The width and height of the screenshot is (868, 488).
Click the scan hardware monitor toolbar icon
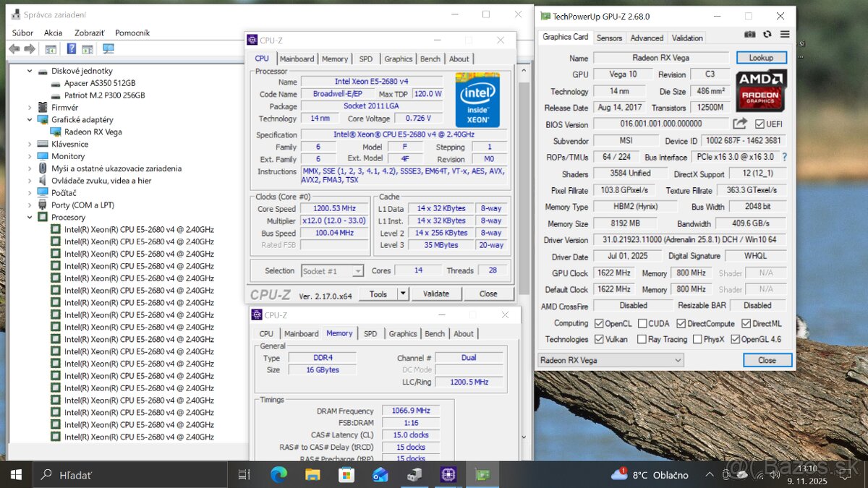[x=109, y=49]
